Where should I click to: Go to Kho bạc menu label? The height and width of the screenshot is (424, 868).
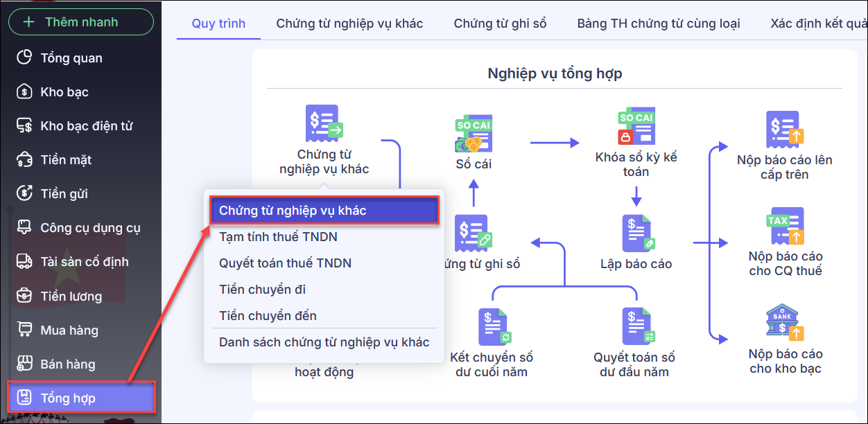click(x=64, y=92)
